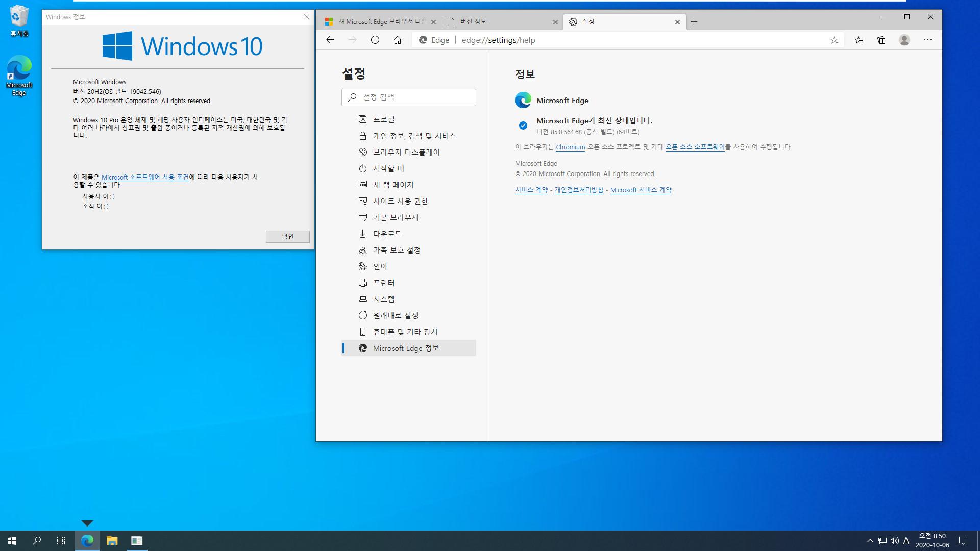Click 확인 in Windows 정보 dialog

coord(287,236)
